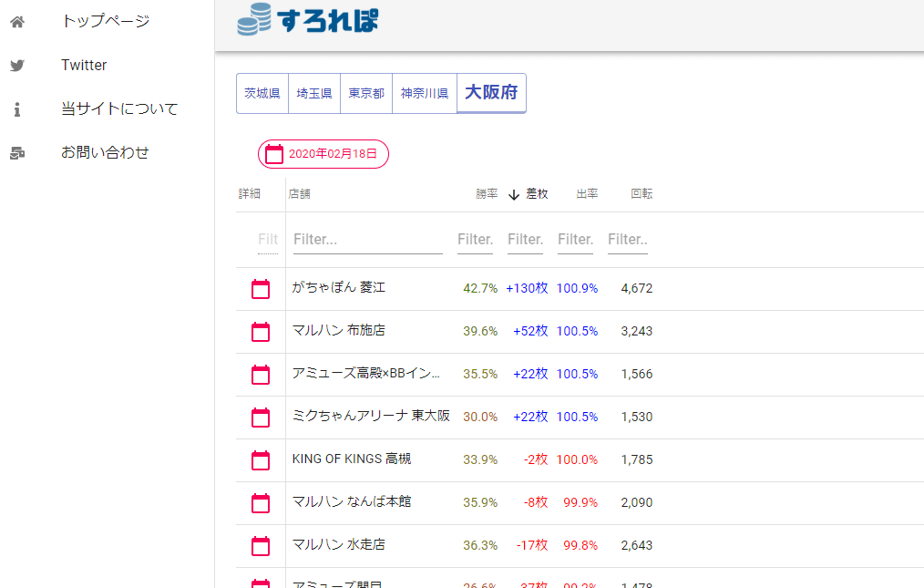Image resolution: width=924 pixels, height=588 pixels.
Task: Open calendar icon for マルハン 布施店
Action: coord(261,332)
